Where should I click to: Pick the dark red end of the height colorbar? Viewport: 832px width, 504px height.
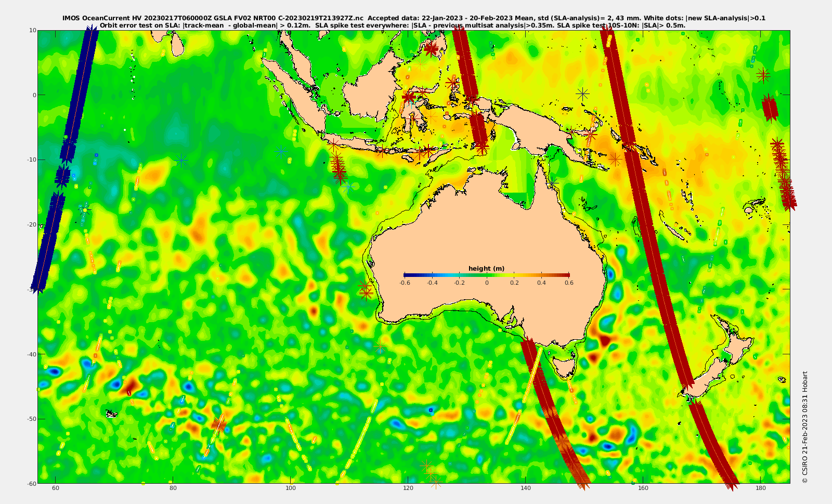pyautogui.click(x=567, y=275)
